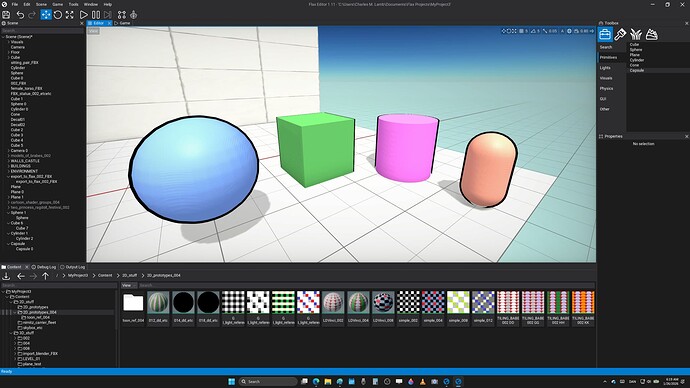690x388 pixels.
Task: Select the Translate gizmo tool
Action: click(x=46, y=15)
